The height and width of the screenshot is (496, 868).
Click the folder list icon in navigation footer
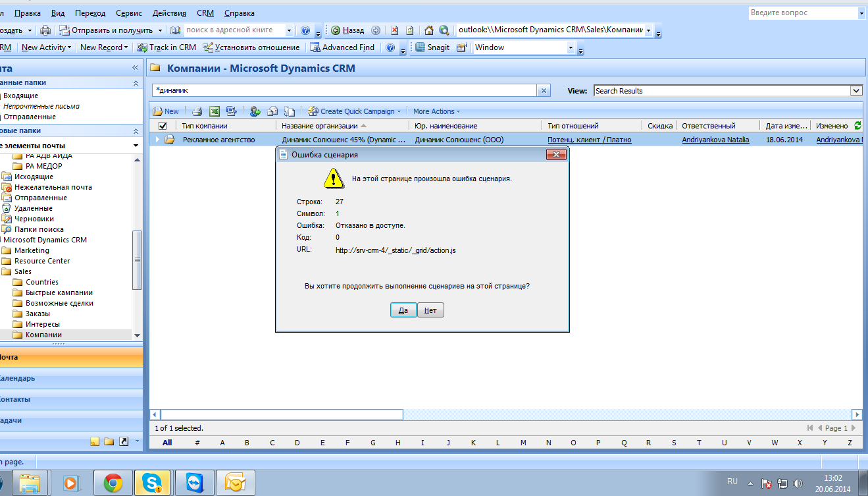109,441
